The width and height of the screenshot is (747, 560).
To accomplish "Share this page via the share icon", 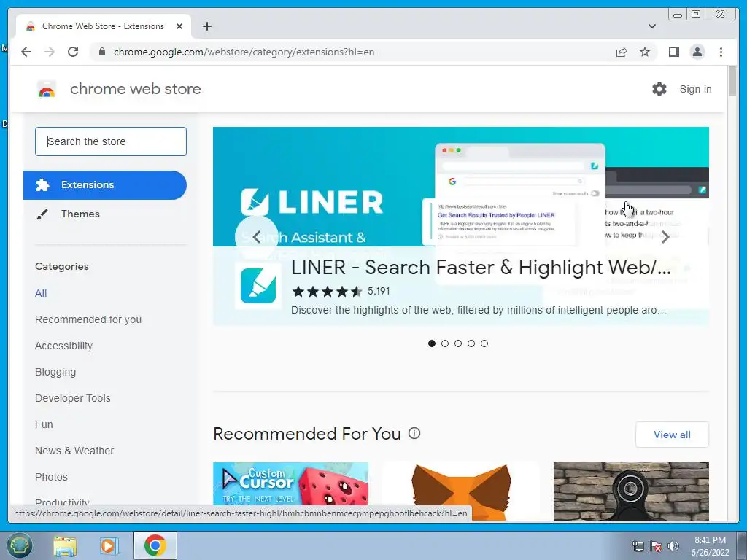I will pos(622,52).
